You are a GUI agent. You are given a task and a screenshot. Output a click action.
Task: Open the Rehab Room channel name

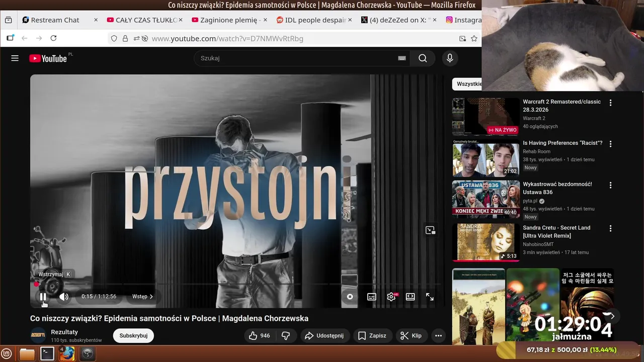[x=536, y=151]
